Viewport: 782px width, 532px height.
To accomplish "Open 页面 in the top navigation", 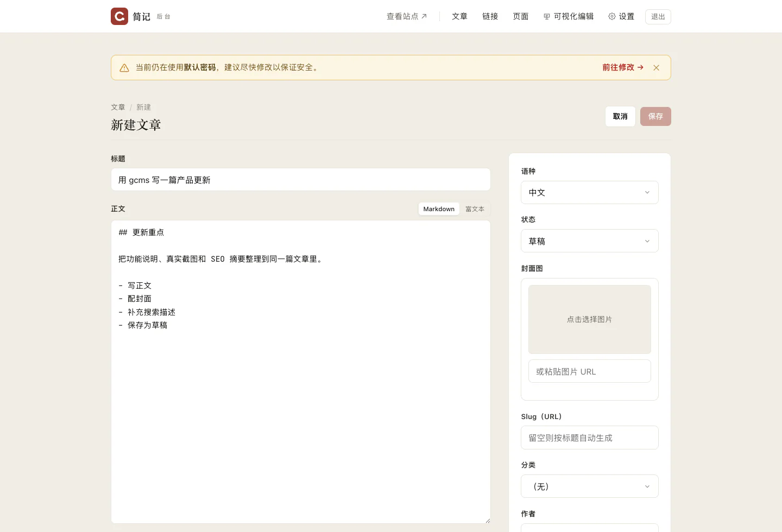I will coord(520,16).
